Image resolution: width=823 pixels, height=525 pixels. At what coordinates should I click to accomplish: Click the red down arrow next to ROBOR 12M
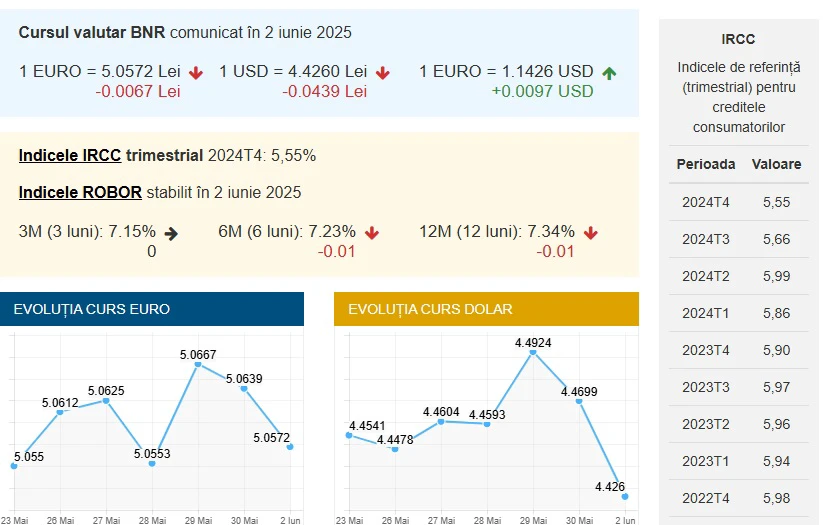coord(590,233)
